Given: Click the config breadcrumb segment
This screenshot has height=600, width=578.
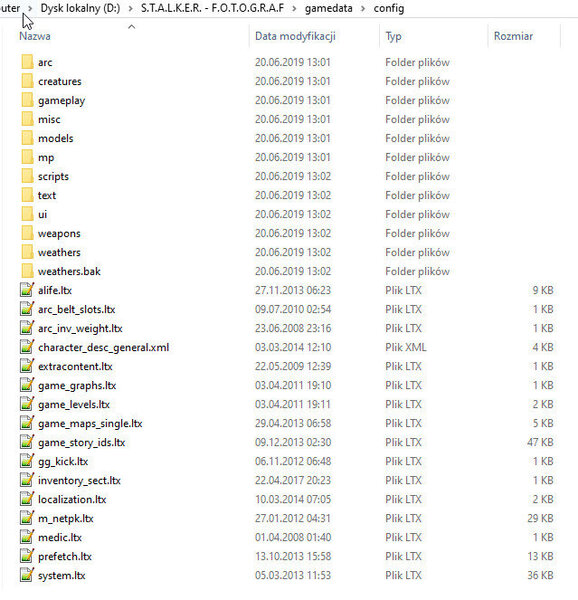Looking at the screenshot, I should click(x=389, y=8).
